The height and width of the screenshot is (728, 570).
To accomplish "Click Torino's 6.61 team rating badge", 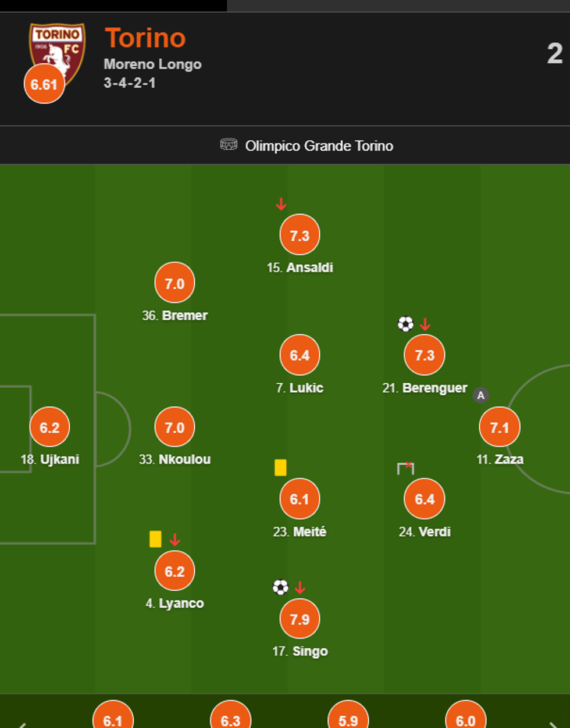I will (x=44, y=84).
